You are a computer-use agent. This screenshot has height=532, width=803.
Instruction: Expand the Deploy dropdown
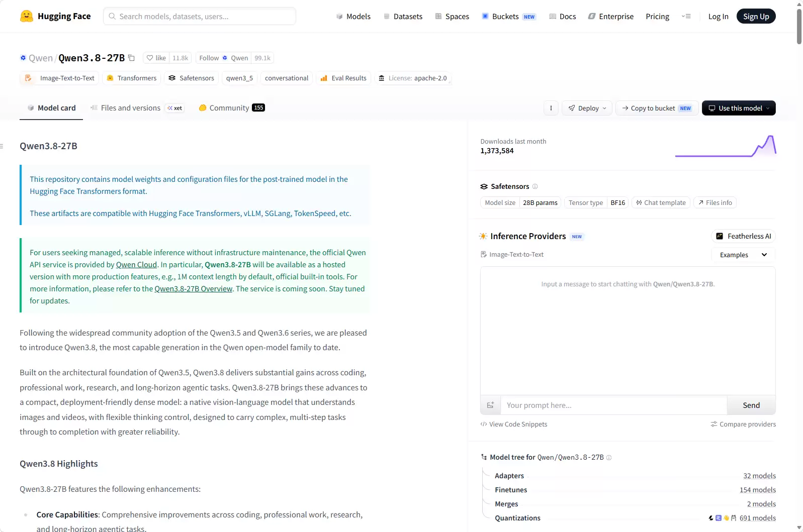(587, 108)
